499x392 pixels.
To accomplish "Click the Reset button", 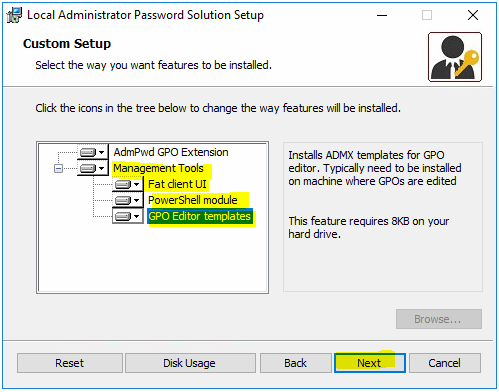I will coord(70,363).
